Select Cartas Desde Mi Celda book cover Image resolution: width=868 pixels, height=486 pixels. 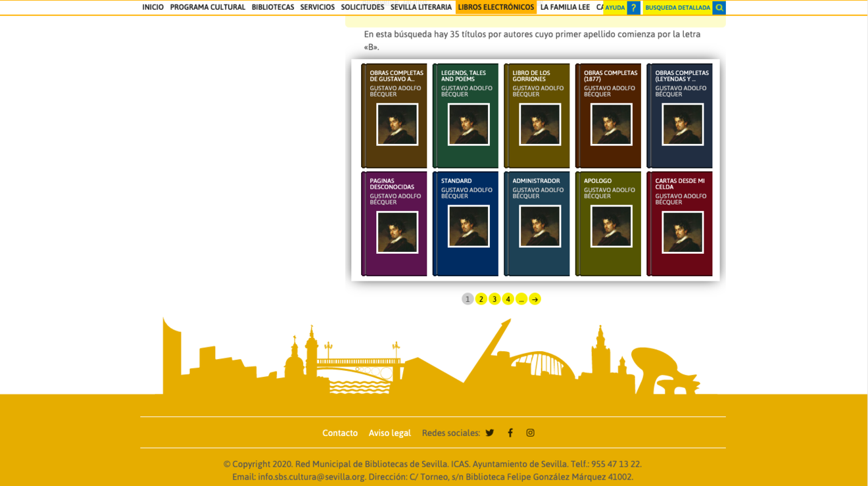coord(680,224)
